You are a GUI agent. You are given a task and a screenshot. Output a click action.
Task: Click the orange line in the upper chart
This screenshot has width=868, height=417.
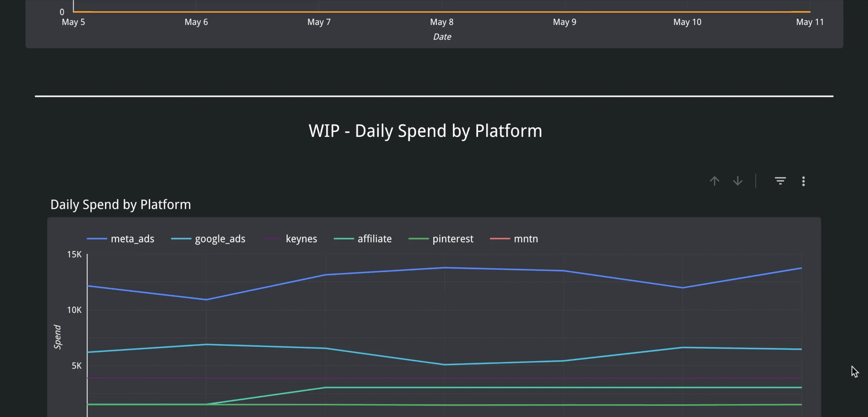(x=441, y=11)
